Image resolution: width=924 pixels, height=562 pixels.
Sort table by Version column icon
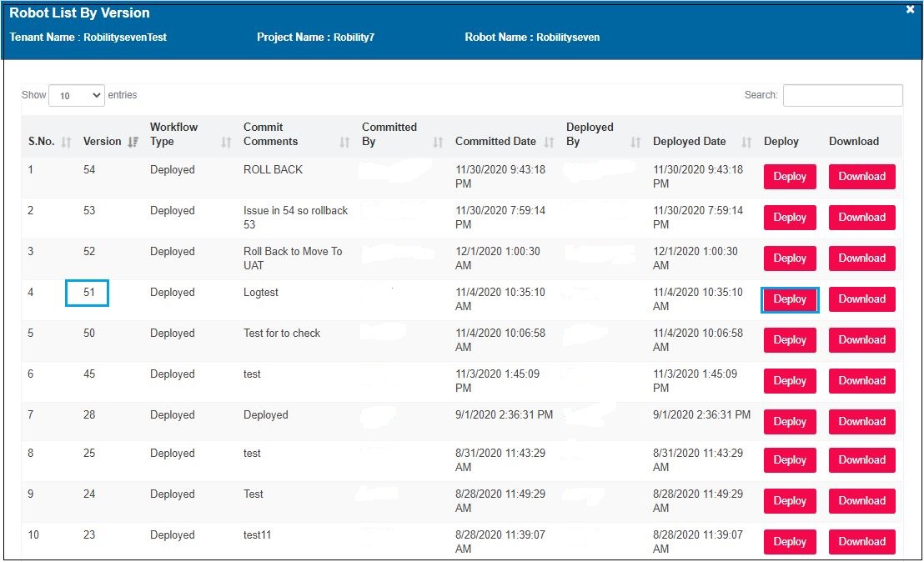[133, 143]
